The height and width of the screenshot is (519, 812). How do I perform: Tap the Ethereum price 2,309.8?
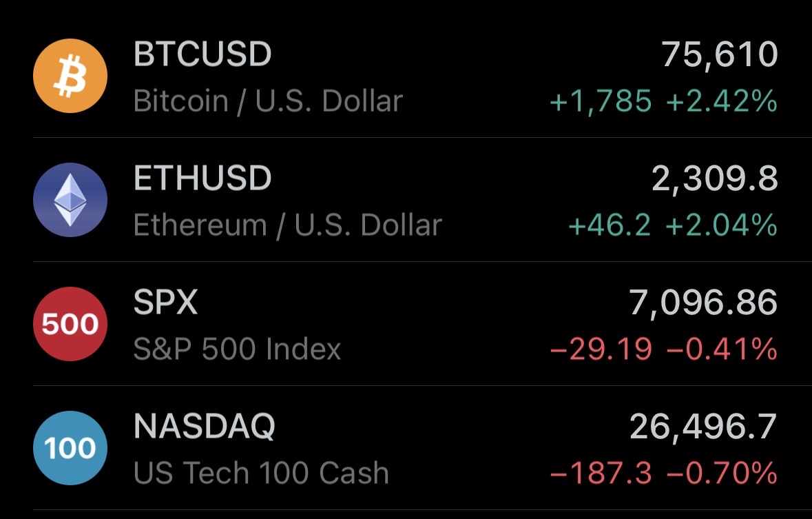tap(714, 179)
